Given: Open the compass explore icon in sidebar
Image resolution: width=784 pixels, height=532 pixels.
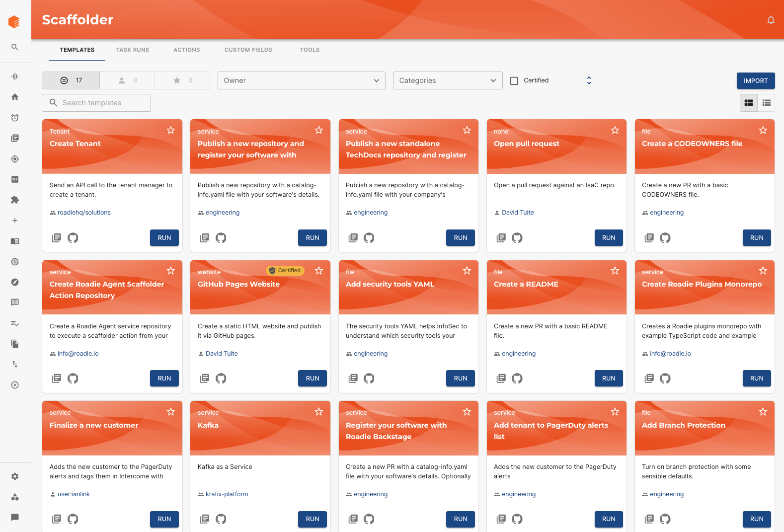Looking at the screenshot, I should point(15,282).
